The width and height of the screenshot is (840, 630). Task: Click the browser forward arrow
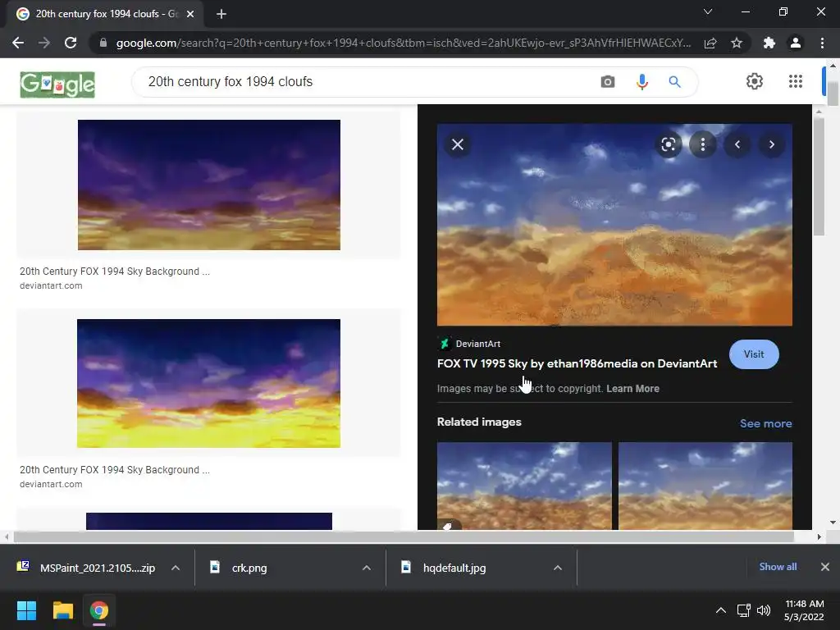coord(44,43)
